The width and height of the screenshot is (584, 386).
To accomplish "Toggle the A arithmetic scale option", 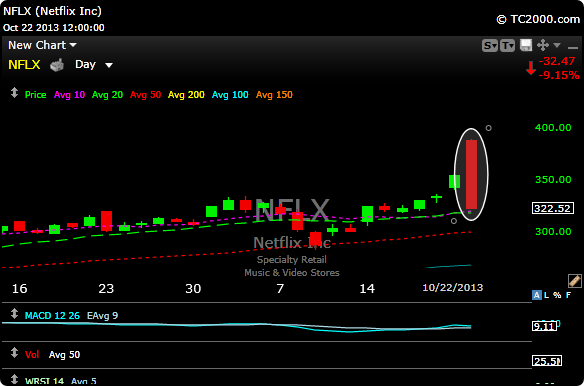I will pyautogui.click(x=536, y=295).
